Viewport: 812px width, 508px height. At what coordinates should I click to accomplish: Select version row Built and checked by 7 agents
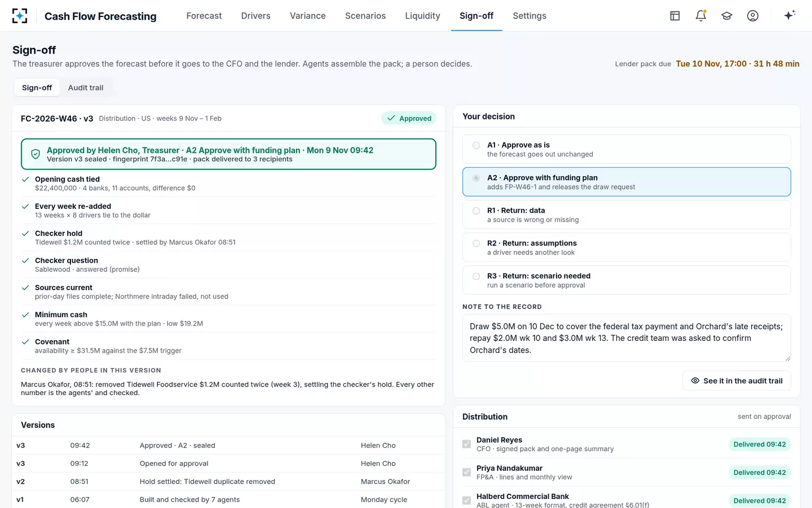coord(228,500)
